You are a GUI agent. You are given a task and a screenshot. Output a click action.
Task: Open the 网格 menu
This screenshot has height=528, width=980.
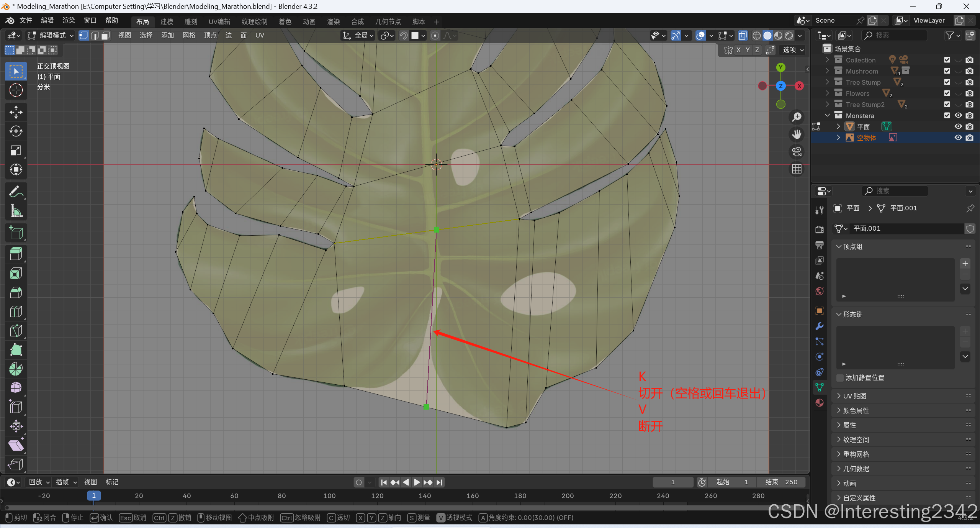[189, 36]
